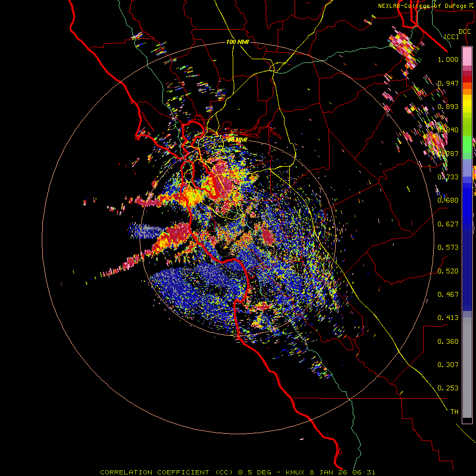This screenshot has height=476, width=476.
Task: Select the 0.573 scale value
Action: pos(448,247)
